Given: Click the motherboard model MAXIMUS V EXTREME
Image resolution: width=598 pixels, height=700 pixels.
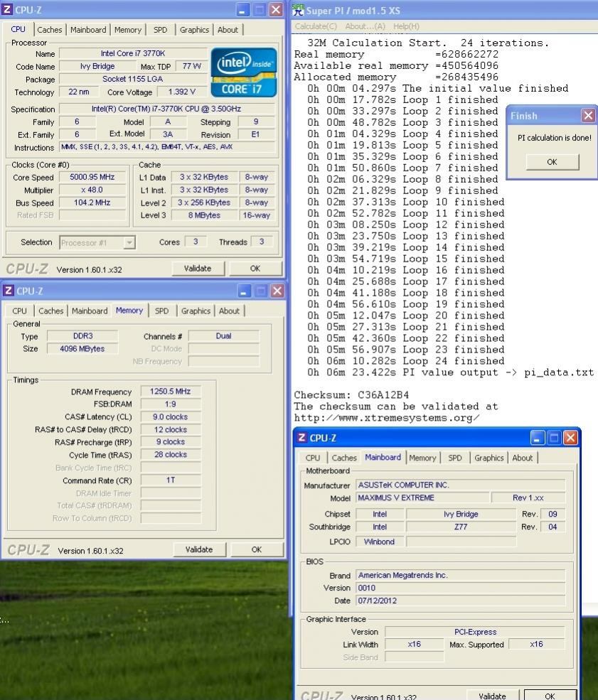Looking at the screenshot, I should 422,497.
